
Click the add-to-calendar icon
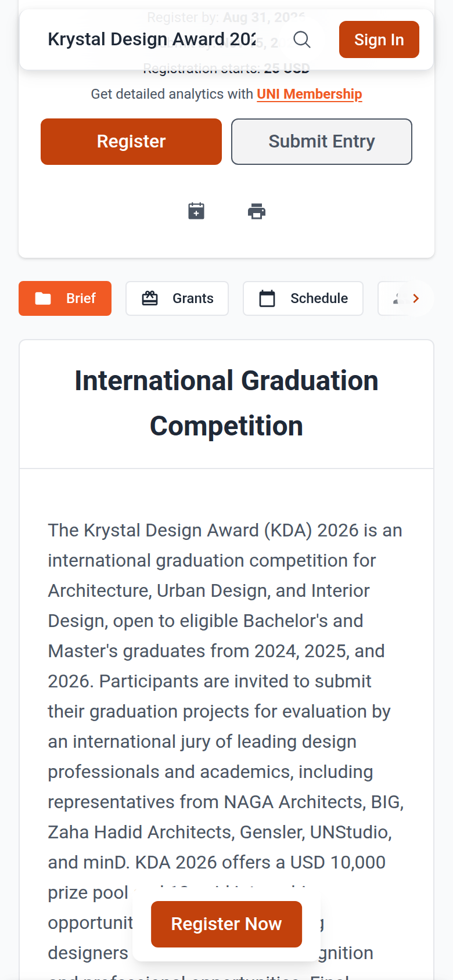(196, 211)
